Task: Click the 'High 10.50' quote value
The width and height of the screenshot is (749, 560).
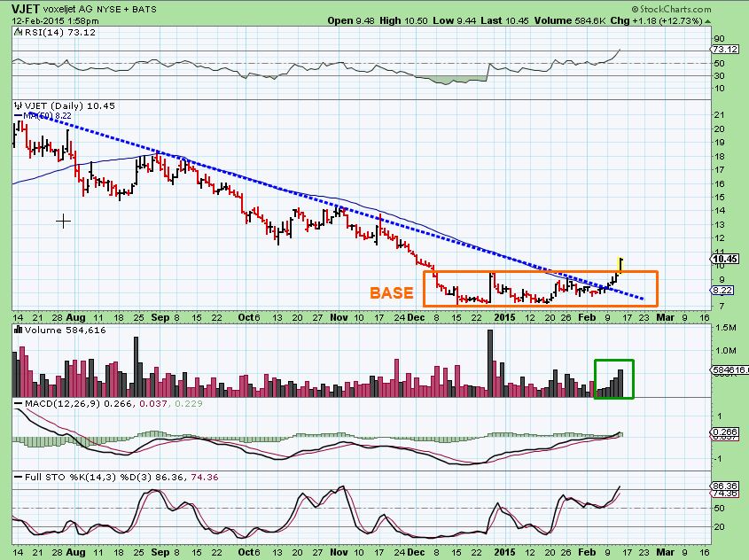Action: coord(403,20)
